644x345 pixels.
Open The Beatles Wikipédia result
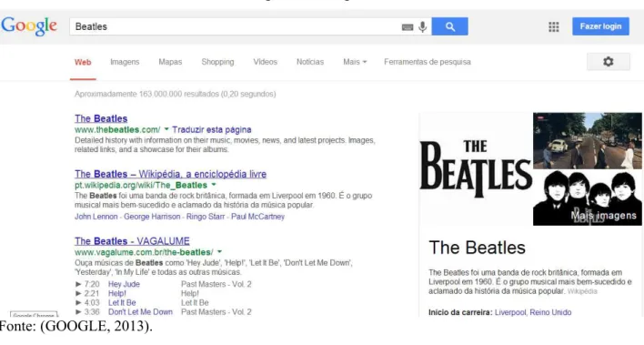point(170,174)
